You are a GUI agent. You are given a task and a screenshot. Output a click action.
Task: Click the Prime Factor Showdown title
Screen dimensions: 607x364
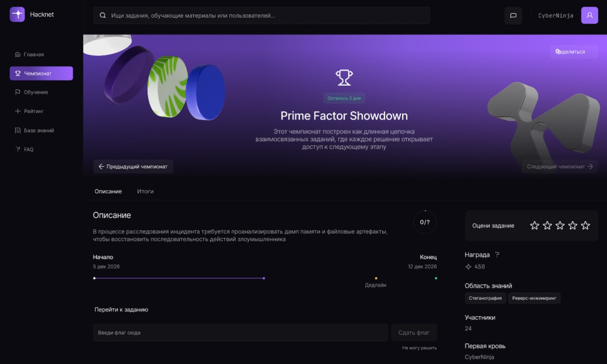(344, 116)
